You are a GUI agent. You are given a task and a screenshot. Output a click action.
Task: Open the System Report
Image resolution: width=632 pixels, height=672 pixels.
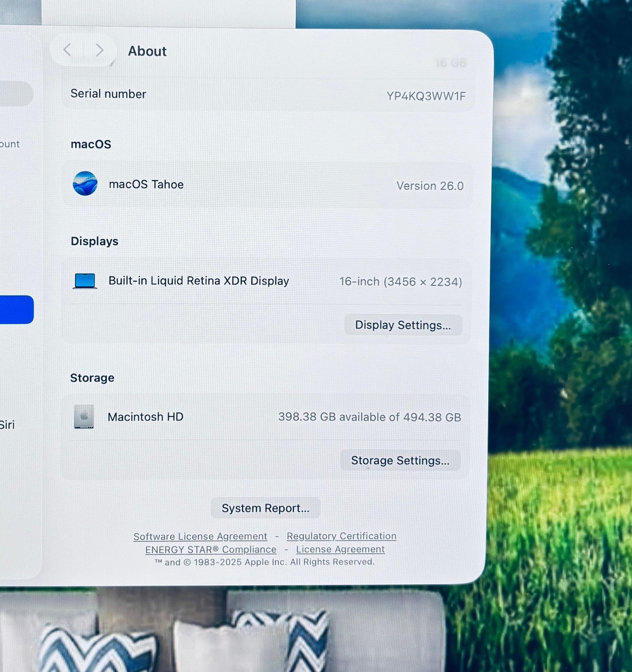(266, 508)
